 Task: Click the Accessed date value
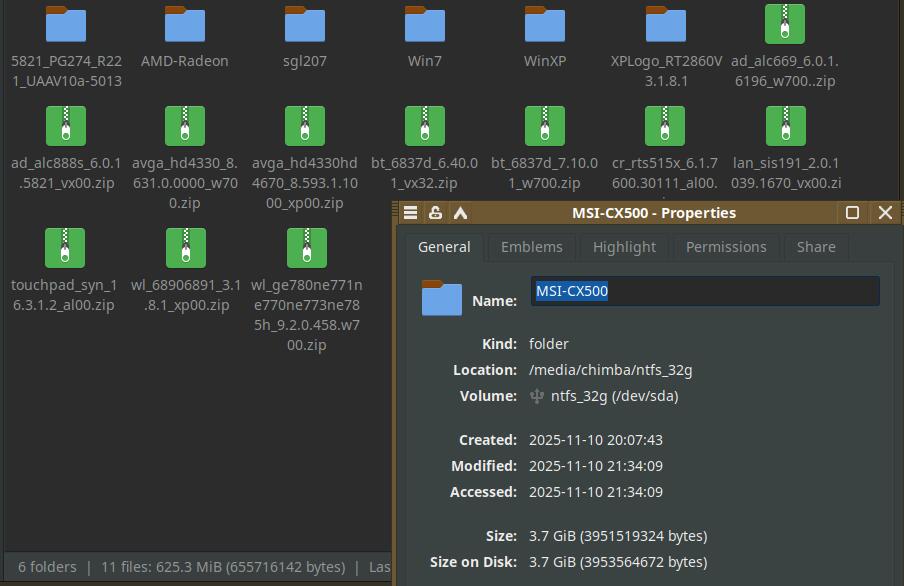(596, 492)
